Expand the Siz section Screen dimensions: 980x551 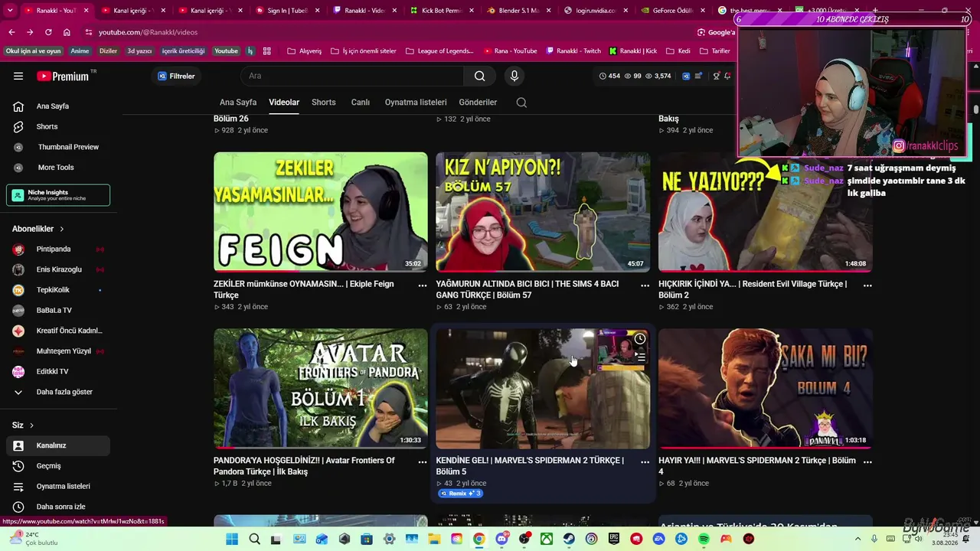23,425
